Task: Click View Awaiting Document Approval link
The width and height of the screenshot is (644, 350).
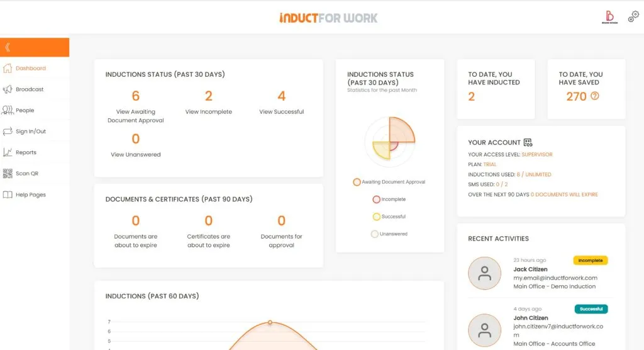Action: (x=136, y=116)
